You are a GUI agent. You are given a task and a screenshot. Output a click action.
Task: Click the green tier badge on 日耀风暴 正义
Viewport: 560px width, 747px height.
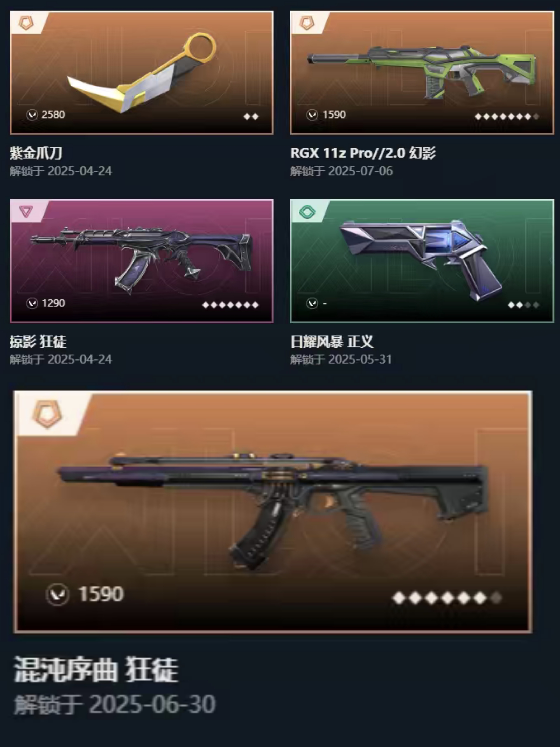coord(307,212)
